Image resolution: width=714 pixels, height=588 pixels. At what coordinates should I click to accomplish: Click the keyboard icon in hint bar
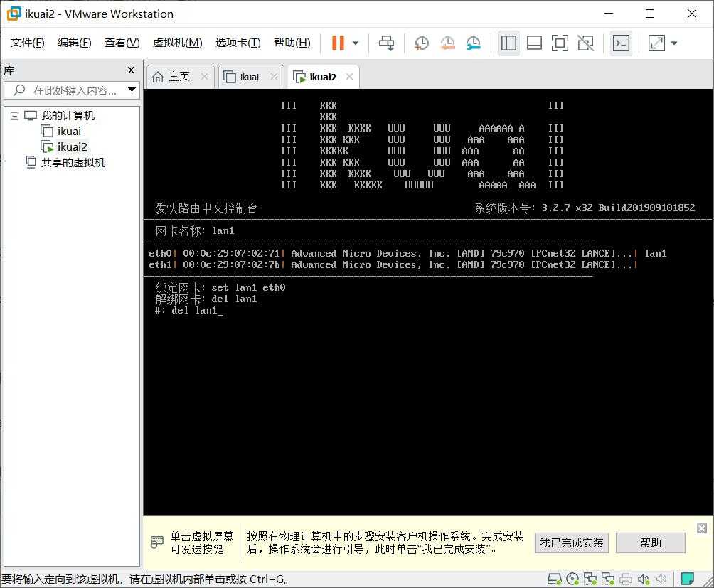click(x=156, y=542)
